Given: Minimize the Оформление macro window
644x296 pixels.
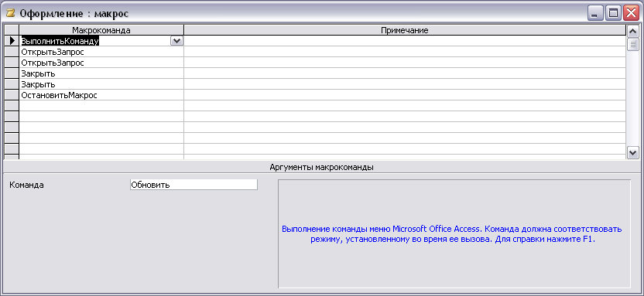Looking at the screenshot, I should point(594,14).
